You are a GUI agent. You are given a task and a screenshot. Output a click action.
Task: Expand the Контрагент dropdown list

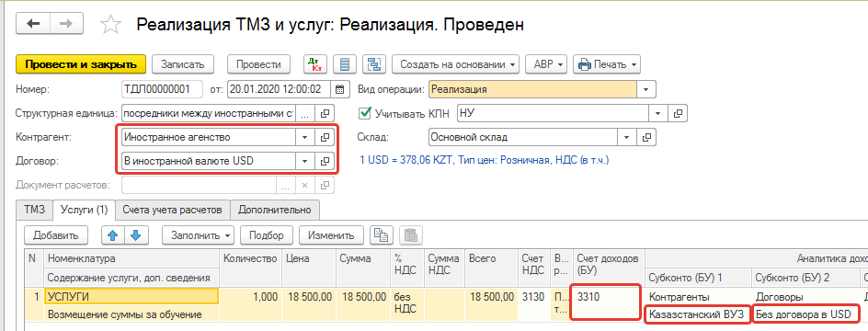click(x=305, y=137)
